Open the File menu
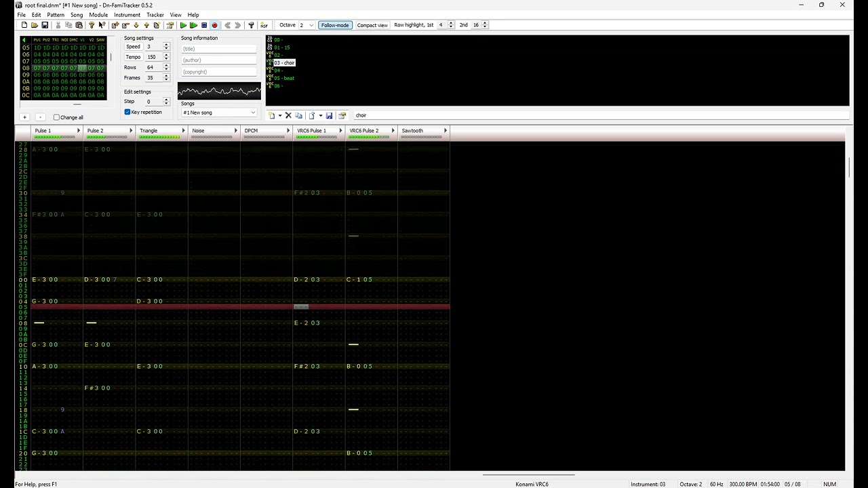Viewport: 868px width, 488px height. click(x=22, y=15)
